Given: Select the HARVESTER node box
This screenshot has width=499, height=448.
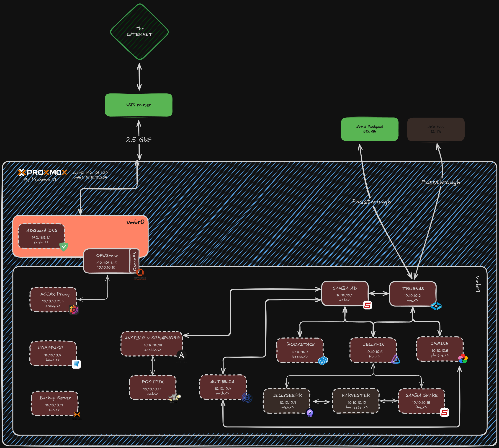Looking at the screenshot, I should pos(355,401).
